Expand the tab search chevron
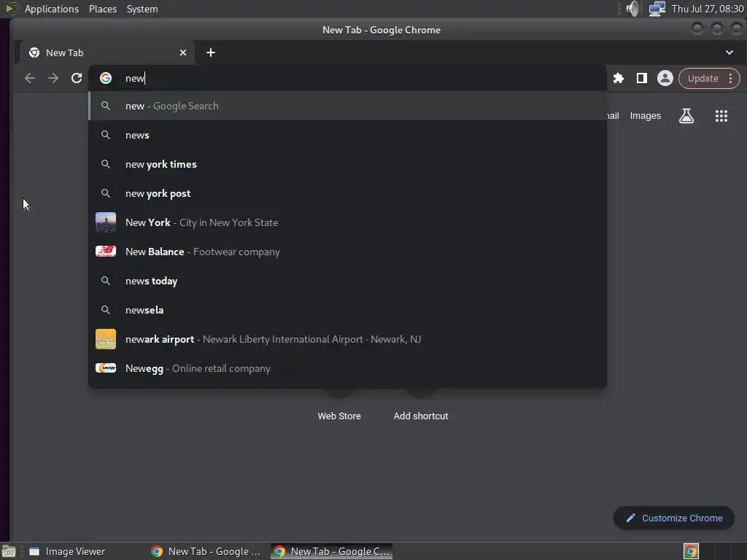 click(x=729, y=52)
